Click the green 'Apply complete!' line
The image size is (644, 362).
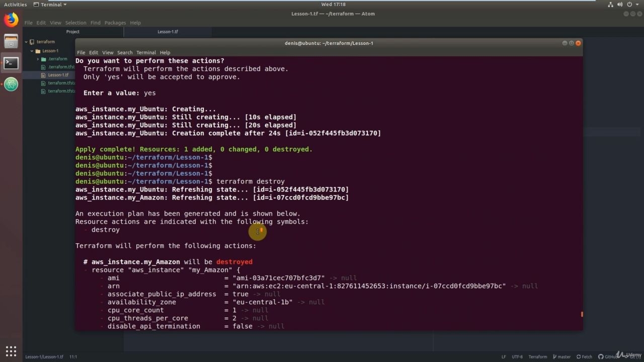coord(194,149)
